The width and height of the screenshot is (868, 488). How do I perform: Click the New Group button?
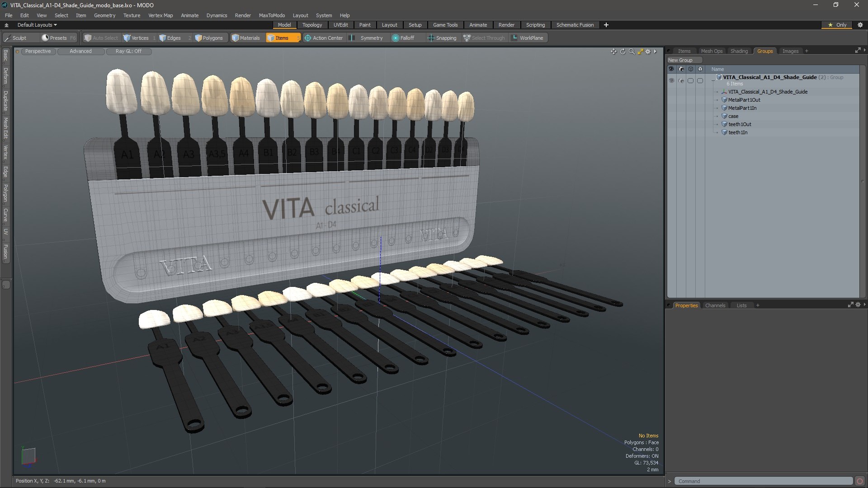pyautogui.click(x=684, y=60)
